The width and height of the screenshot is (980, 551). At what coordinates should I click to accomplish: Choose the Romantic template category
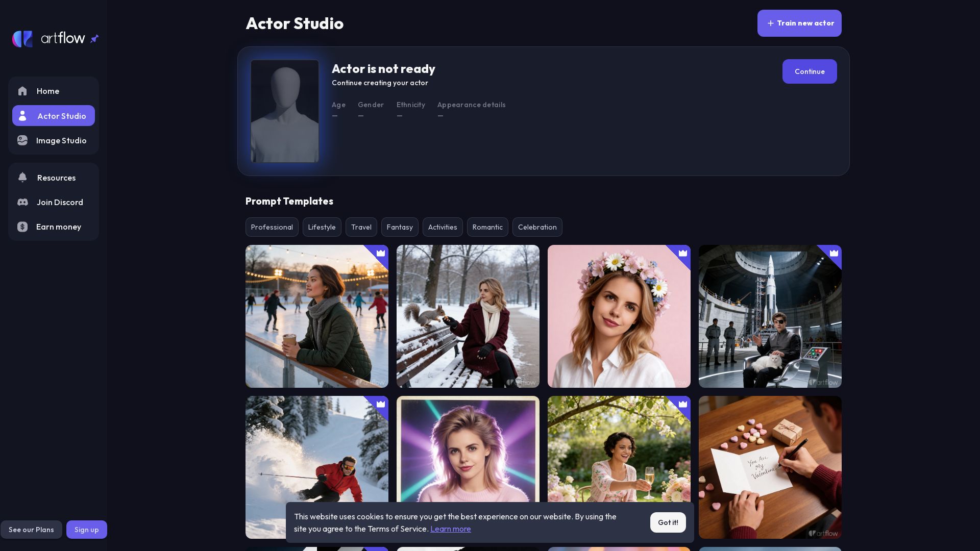[x=487, y=228]
